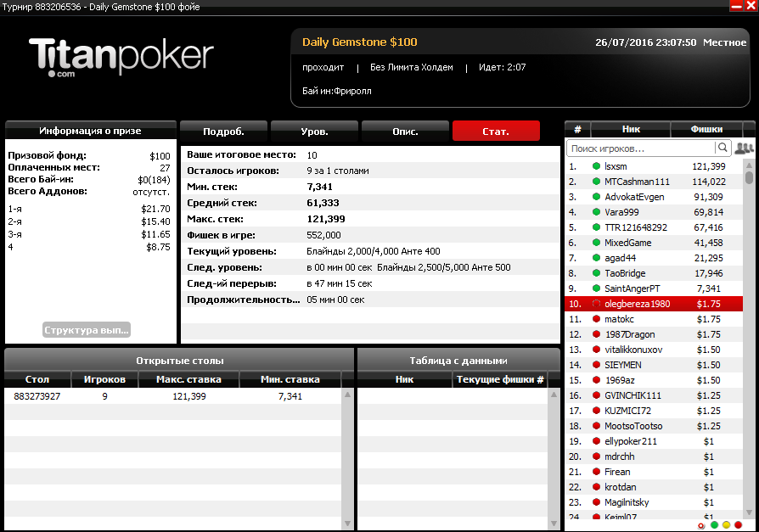This screenshot has width=759, height=532.
Task: Click the players group icon beside search
Action: [744, 148]
